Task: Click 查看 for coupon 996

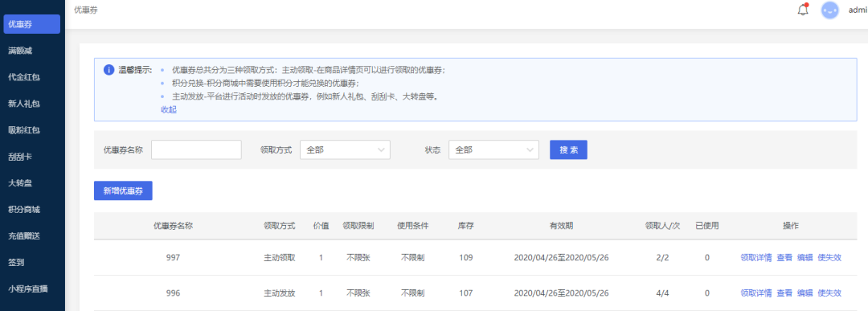Action: (784, 293)
